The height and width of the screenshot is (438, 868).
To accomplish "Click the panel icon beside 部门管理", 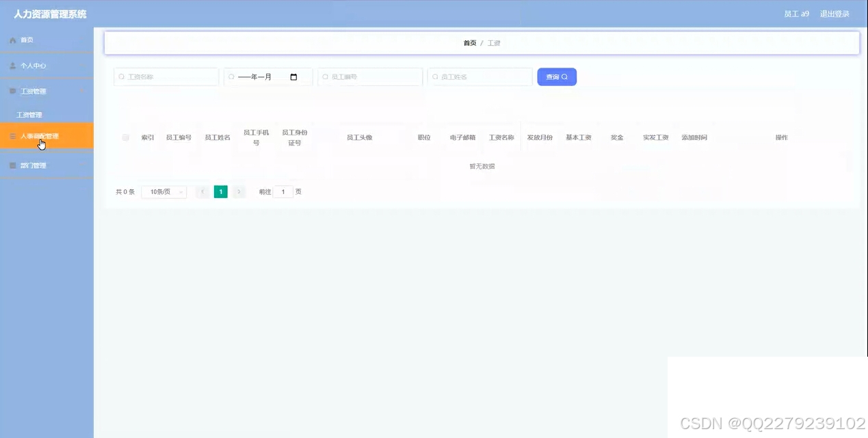I will click(x=12, y=165).
